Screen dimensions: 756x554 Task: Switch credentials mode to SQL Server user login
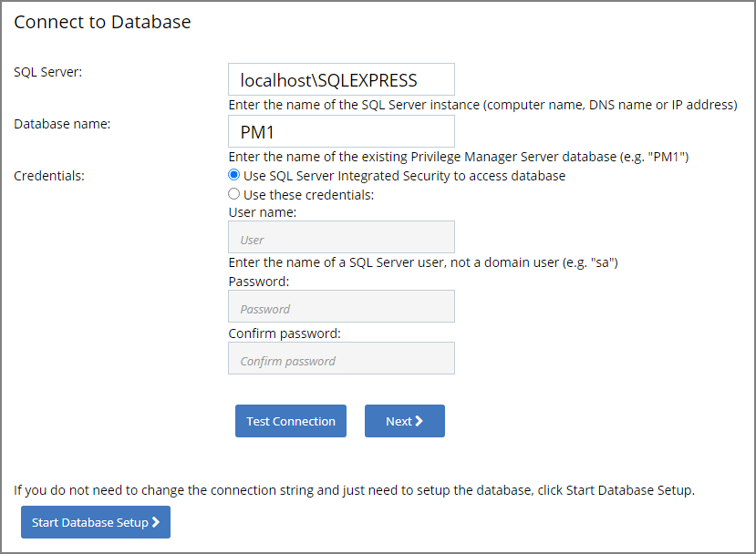click(234, 193)
